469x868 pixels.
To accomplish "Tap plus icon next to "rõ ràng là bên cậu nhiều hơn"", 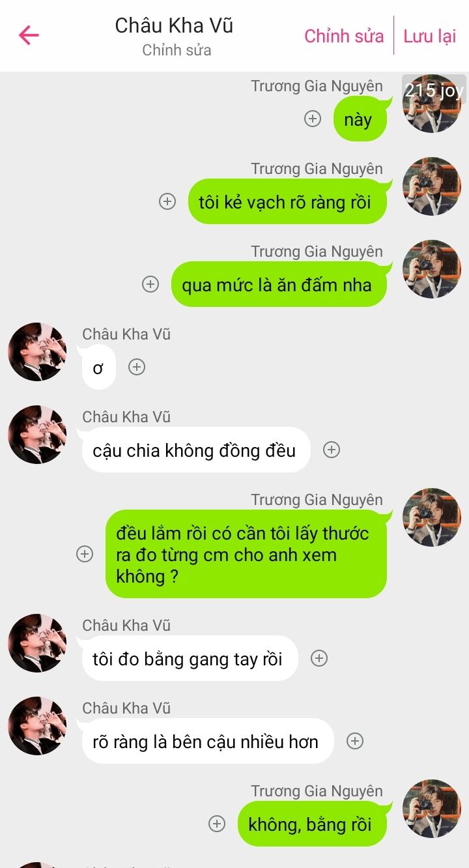I will pos(355,741).
